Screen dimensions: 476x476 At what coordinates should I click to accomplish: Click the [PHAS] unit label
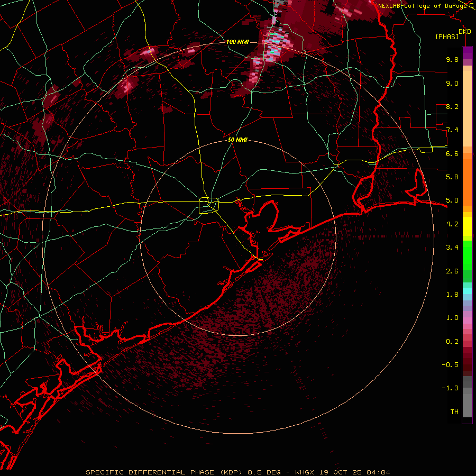click(x=447, y=37)
